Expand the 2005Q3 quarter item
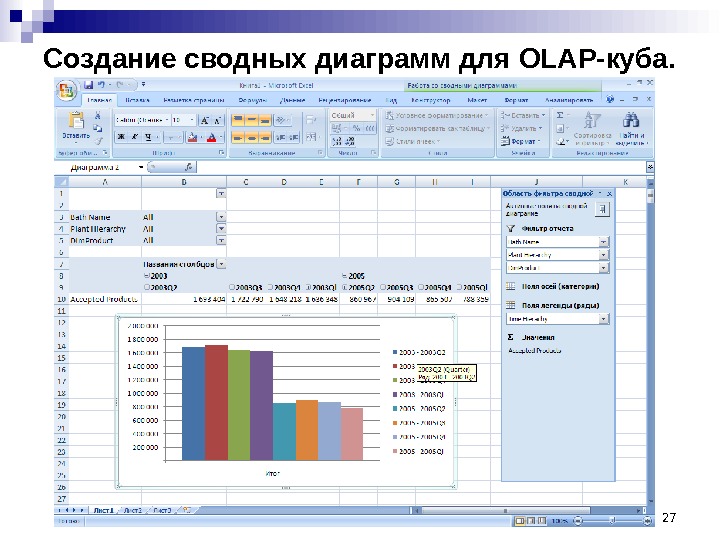Image resolution: width=720 pixels, height=540 pixels. [x=383, y=287]
